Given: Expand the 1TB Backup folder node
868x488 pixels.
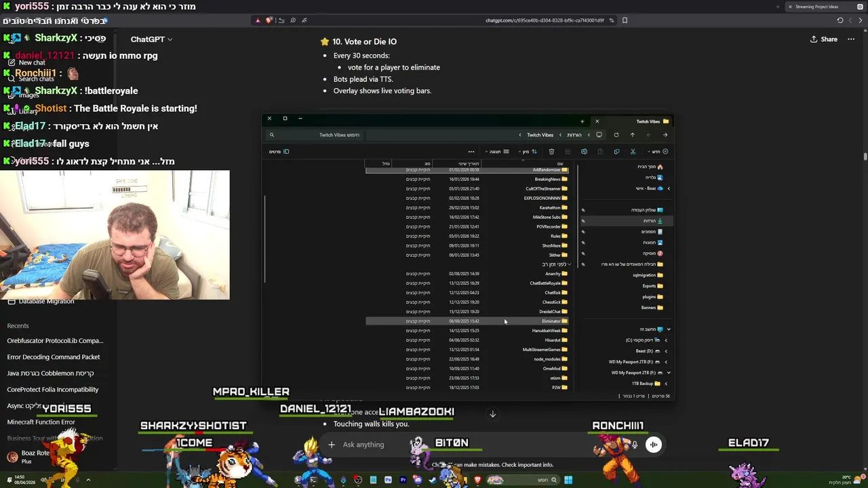Looking at the screenshot, I should 666,384.
